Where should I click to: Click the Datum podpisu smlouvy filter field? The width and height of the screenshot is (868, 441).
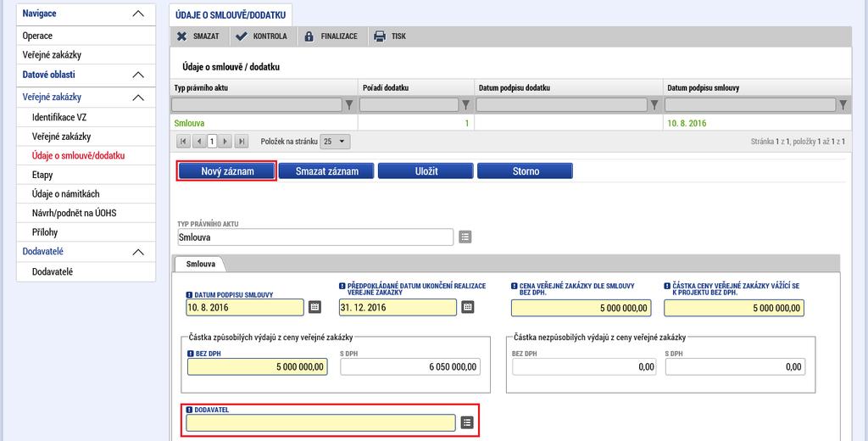pos(750,104)
